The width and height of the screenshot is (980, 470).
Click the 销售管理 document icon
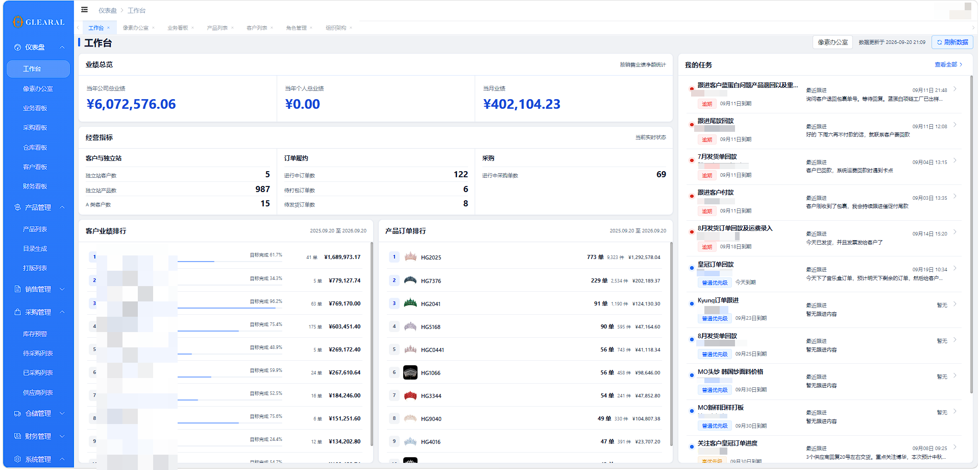(x=18, y=289)
